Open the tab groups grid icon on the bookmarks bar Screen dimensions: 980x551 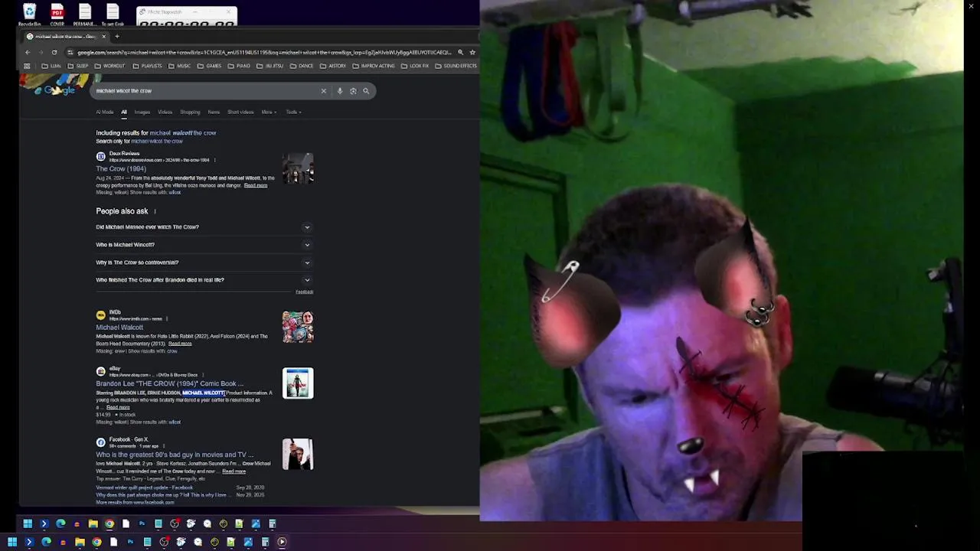click(x=27, y=66)
